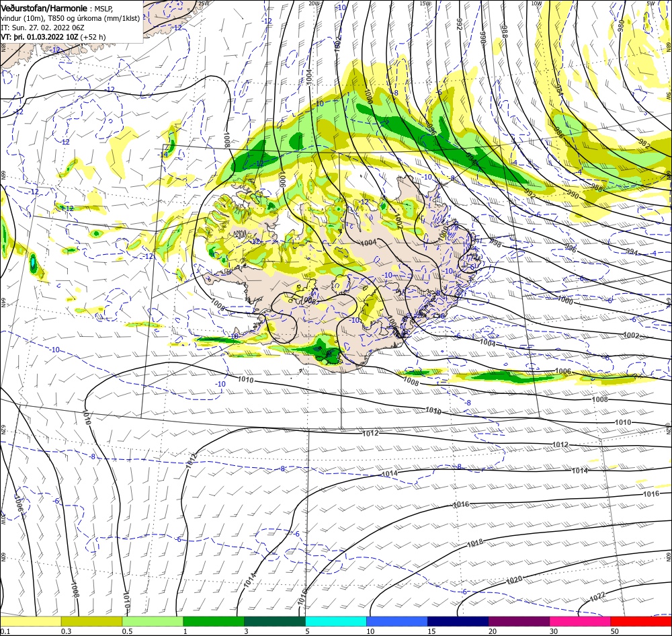Select the green 1–3 mm legend swatch
This screenshot has height=636, width=672.
coord(214,621)
